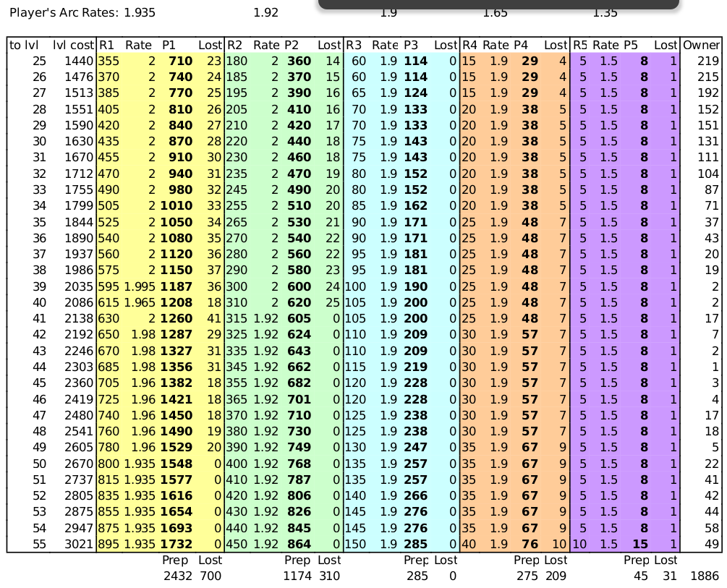Select R1 value 895
The height and width of the screenshot is (588, 727).
[109, 544]
